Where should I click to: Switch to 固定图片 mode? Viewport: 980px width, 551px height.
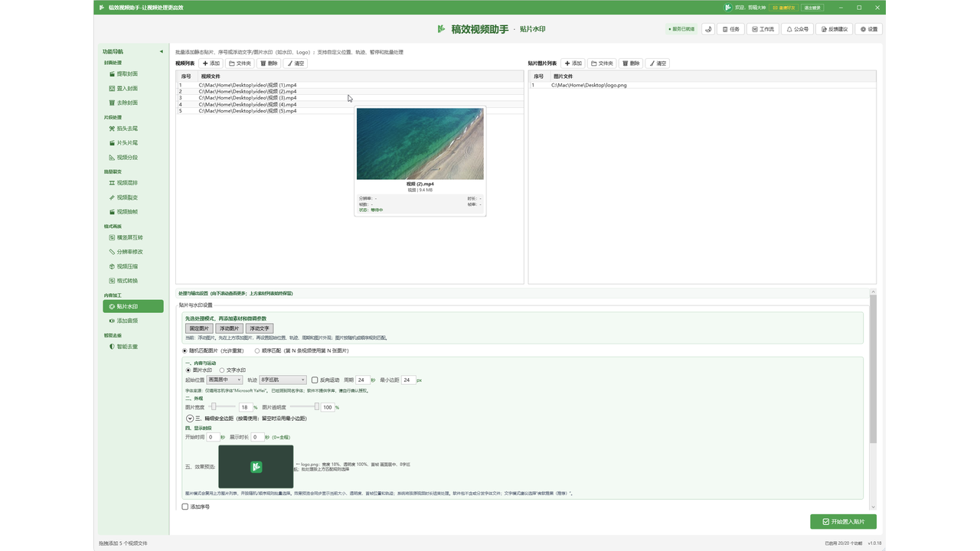(199, 328)
